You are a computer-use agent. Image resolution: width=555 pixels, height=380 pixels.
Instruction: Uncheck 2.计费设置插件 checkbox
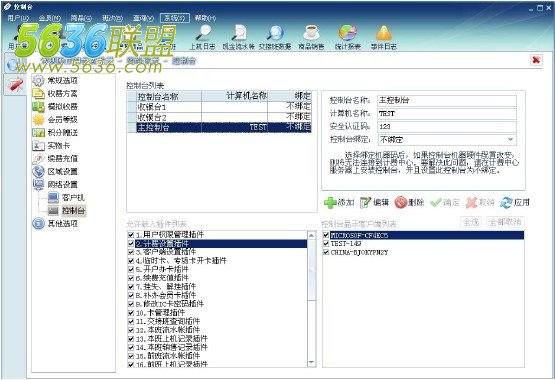(x=131, y=243)
